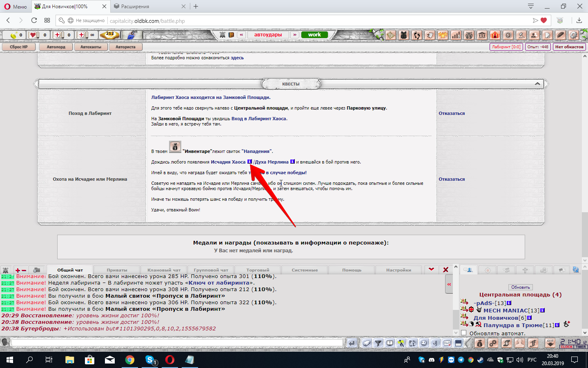Click the info icon next to Исчадия Хаоса

(x=249, y=162)
